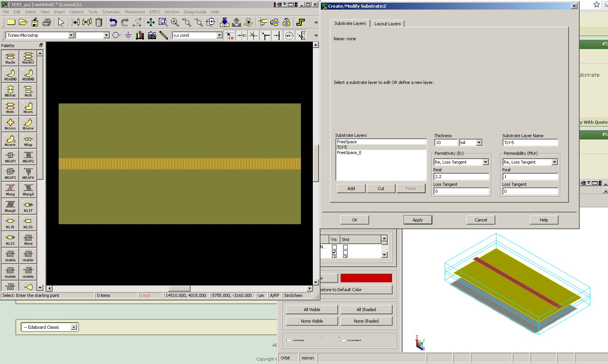Select the Mcurve palette component
The height and width of the screenshot is (364, 608).
click(28, 124)
